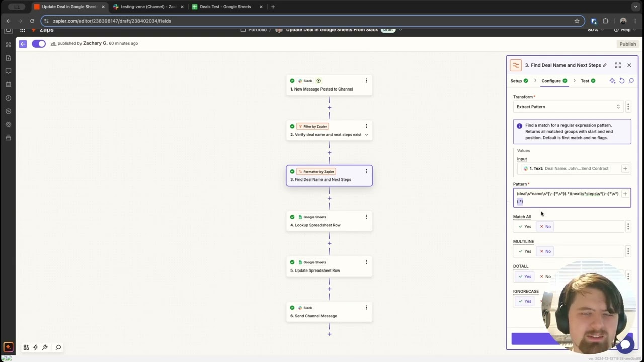Image resolution: width=644 pixels, height=362 pixels.
Task: Click the canvas layout grid tool icon
Action: pyautogui.click(x=26, y=347)
